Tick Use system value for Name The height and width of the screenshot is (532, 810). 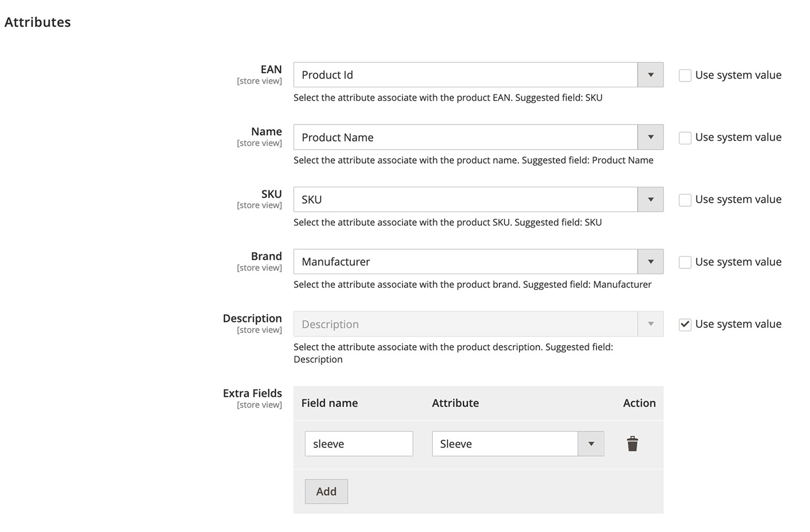pyautogui.click(x=685, y=138)
